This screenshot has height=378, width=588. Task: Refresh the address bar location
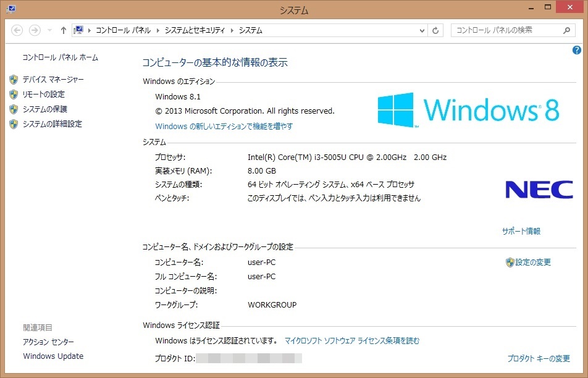(435, 30)
